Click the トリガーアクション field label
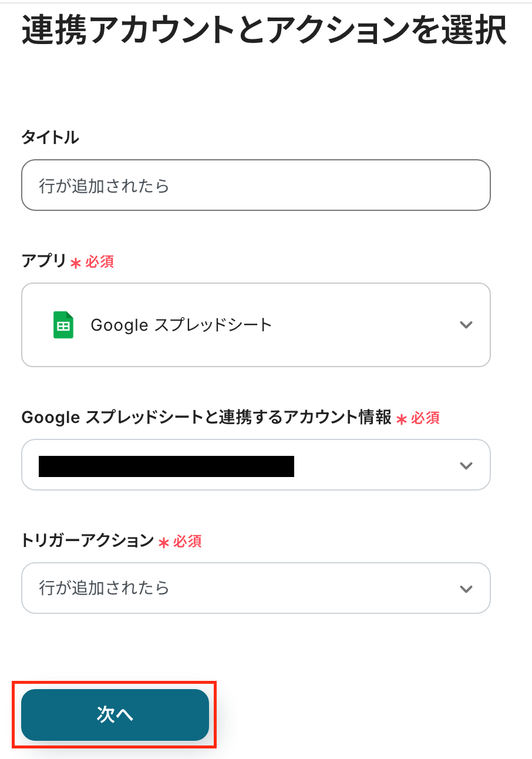Image resolution: width=532 pixels, height=759 pixels. pyautogui.click(x=87, y=541)
